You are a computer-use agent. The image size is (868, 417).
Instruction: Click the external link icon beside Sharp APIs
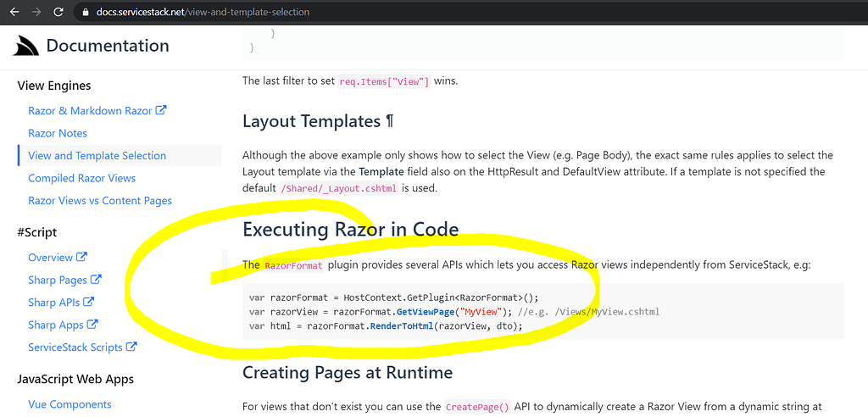[x=88, y=303]
